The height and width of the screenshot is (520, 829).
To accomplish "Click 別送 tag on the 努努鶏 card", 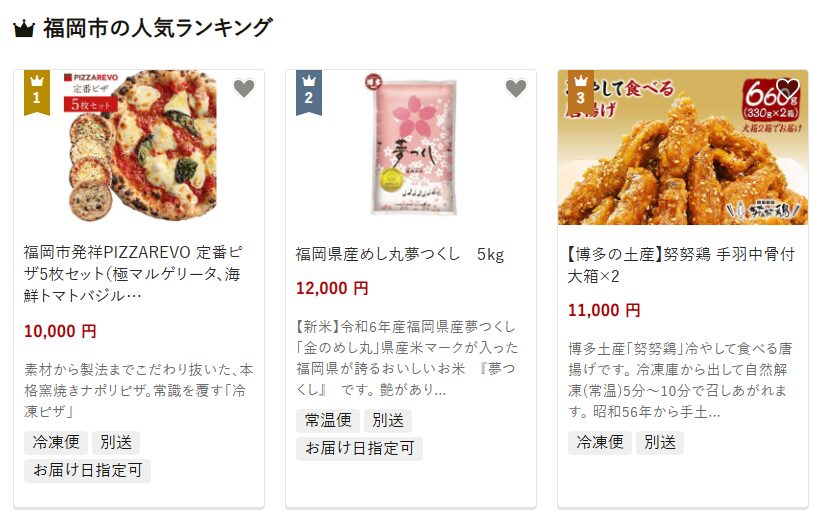I will [x=660, y=442].
